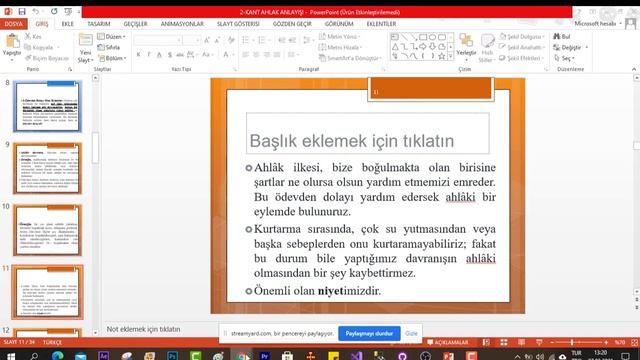Clear all text formatting
Screen dimensions: 640x360
click(x=231, y=40)
